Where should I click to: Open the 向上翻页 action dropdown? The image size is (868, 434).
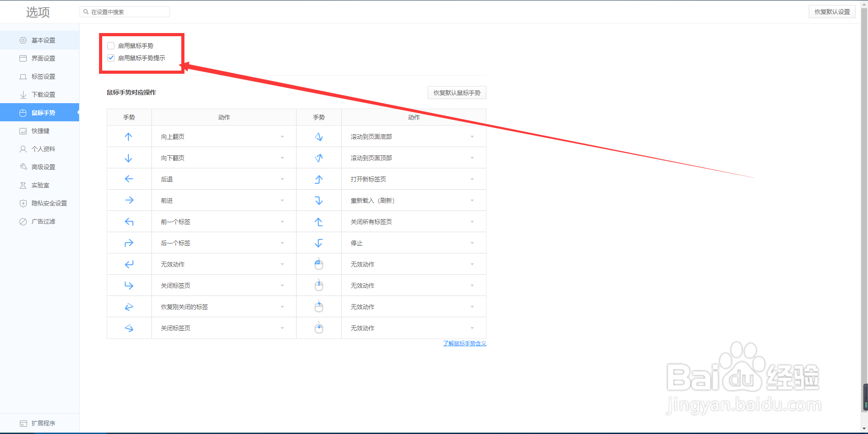(x=224, y=137)
